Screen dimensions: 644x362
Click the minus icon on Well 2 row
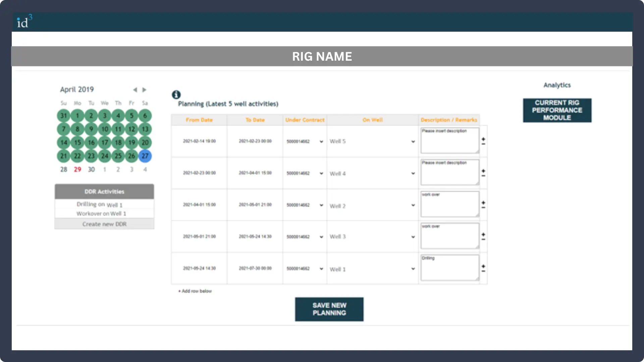tap(483, 207)
